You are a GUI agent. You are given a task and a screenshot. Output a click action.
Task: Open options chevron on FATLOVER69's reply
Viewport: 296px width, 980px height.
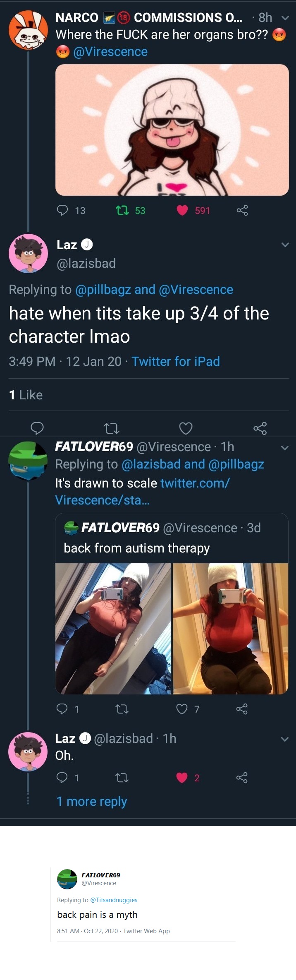click(x=285, y=447)
